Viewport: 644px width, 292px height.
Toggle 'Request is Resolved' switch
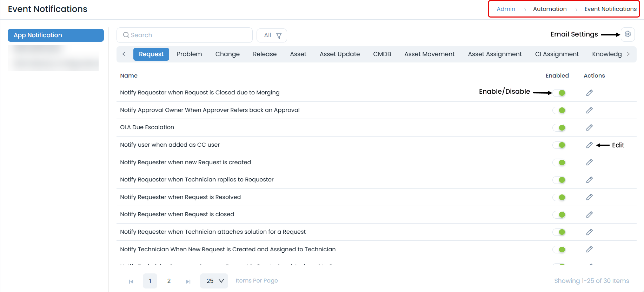(x=559, y=197)
